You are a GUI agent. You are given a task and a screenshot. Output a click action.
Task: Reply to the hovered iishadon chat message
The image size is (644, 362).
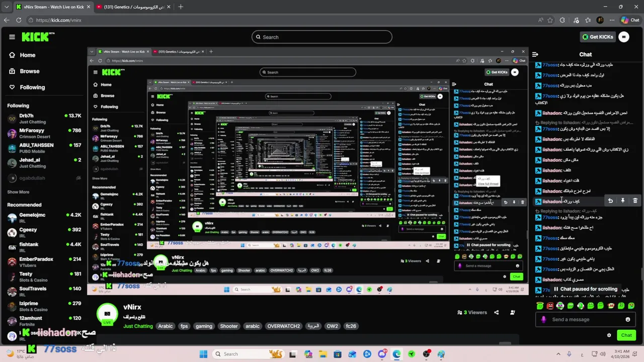(x=610, y=201)
